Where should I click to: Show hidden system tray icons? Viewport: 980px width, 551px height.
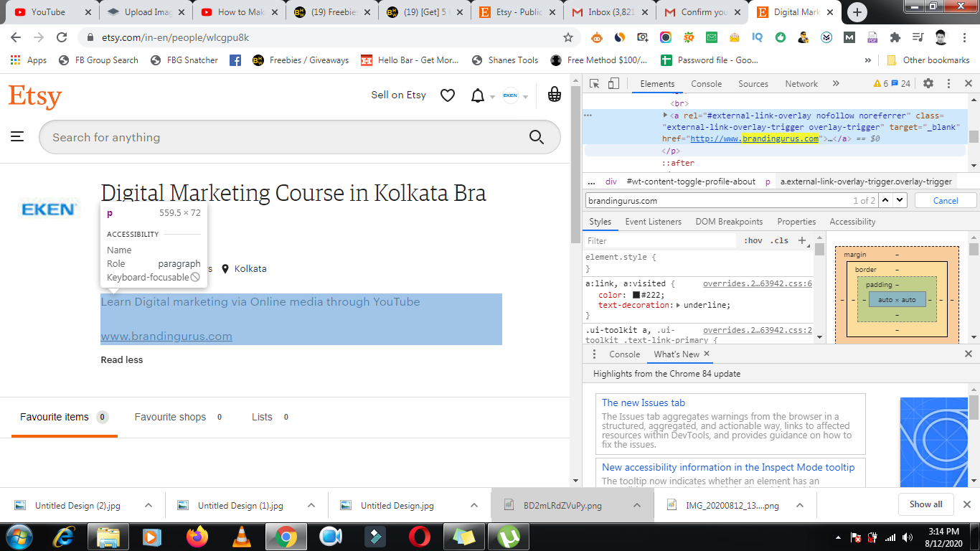[839, 537]
